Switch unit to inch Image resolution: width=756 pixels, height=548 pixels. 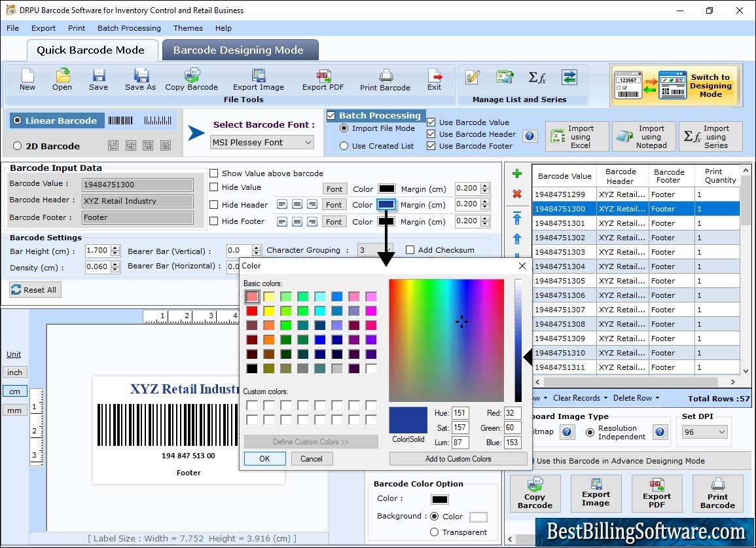pyautogui.click(x=14, y=373)
